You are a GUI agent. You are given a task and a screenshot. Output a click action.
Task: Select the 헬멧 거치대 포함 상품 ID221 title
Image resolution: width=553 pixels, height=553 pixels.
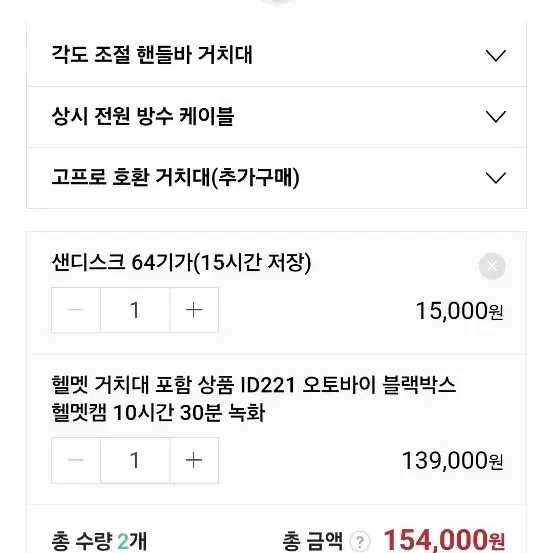pyautogui.click(x=254, y=399)
